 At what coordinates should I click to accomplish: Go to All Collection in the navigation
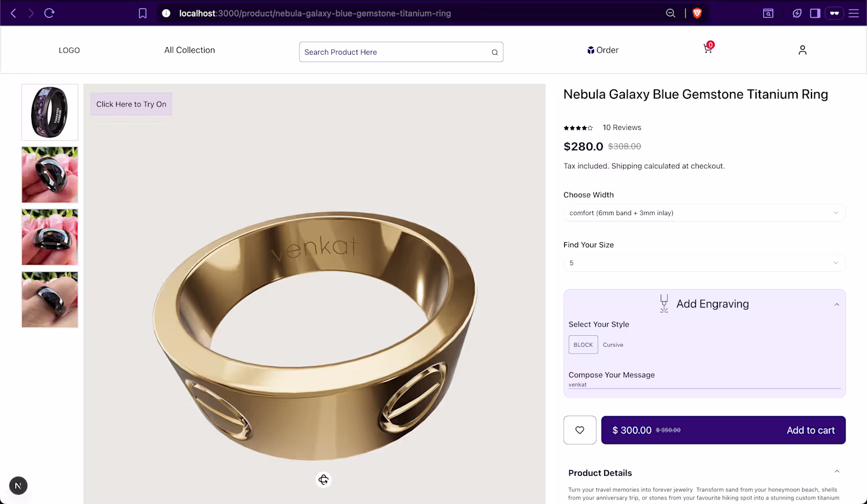point(190,50)
